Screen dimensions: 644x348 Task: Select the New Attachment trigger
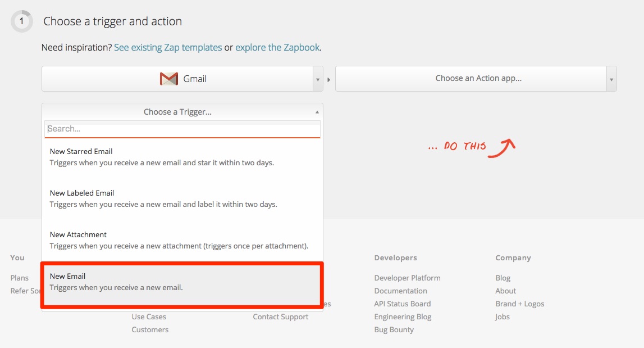coord(182,240)
